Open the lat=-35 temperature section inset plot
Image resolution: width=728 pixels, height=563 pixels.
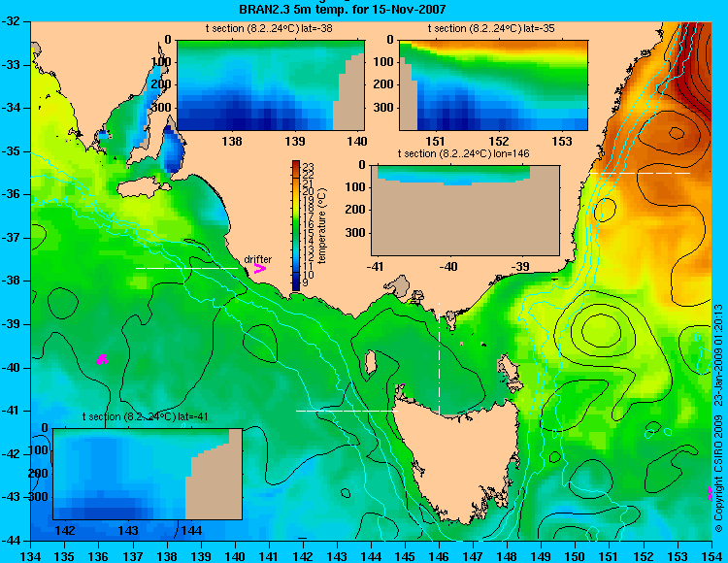point(493,85)
